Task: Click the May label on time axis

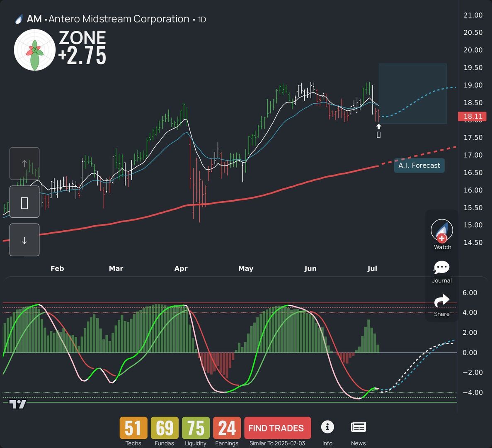Action: point(246,268)
